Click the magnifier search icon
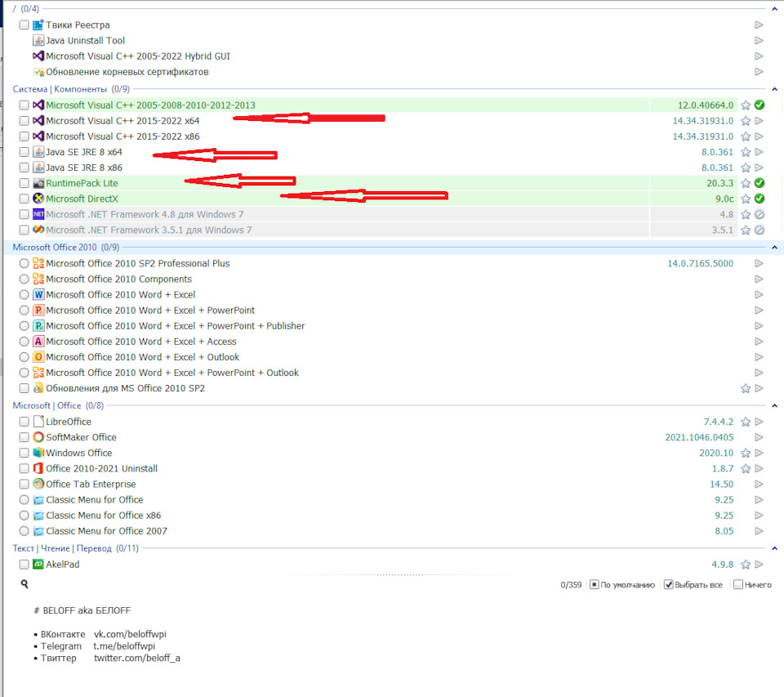 pyautogui.click(x=24, y=584)
